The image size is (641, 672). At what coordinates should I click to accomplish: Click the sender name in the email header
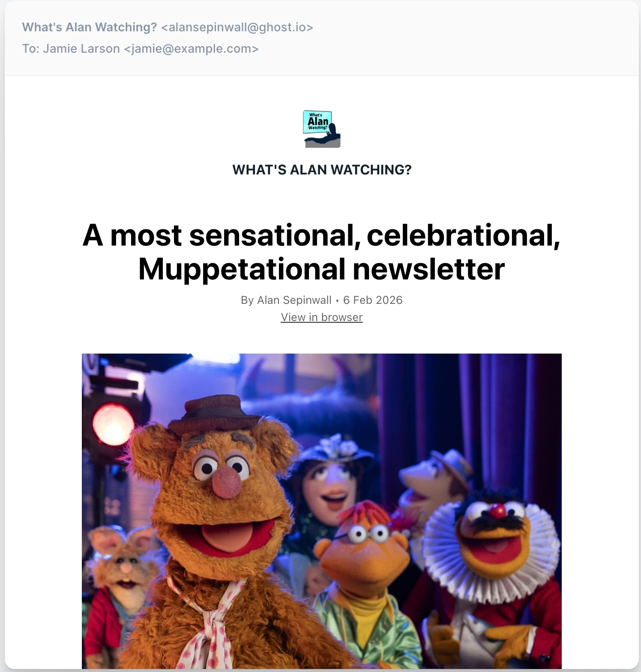(x=90, y=27)
